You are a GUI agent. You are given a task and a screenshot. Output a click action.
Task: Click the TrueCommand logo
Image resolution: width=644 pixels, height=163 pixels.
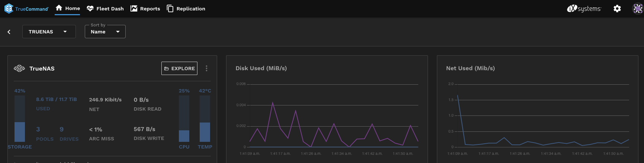(x=26, y=9)
